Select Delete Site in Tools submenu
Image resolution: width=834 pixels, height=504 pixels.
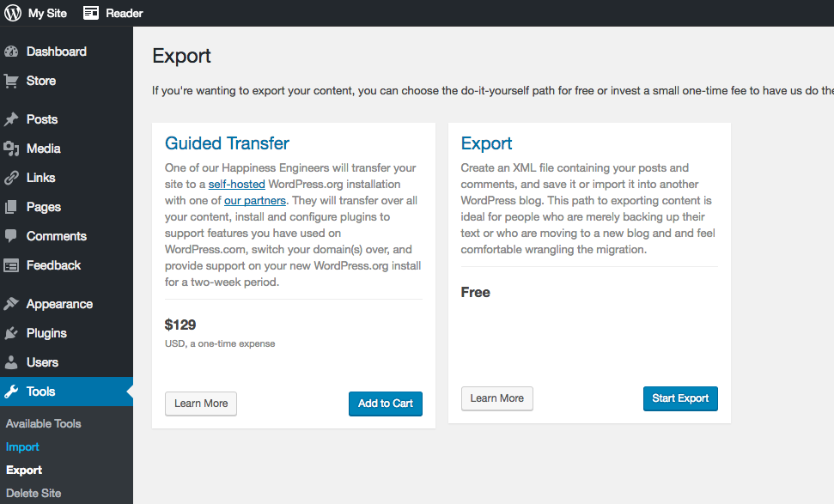33,494
